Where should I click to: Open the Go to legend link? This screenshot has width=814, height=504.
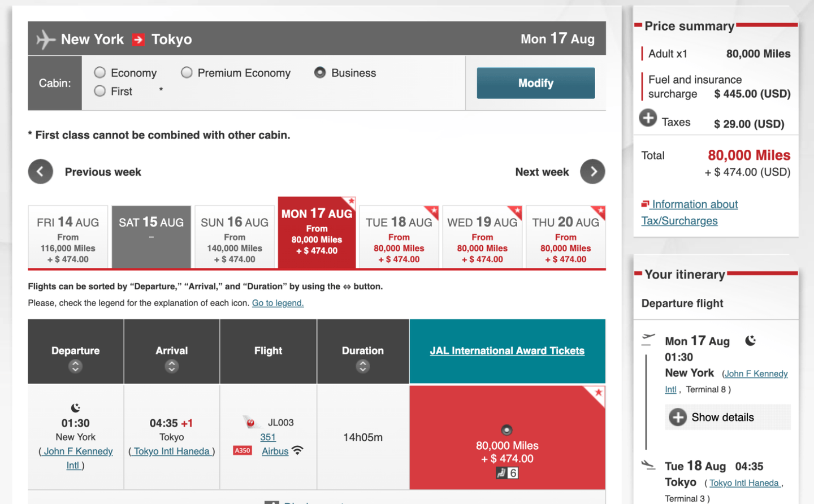click(278, 303)
